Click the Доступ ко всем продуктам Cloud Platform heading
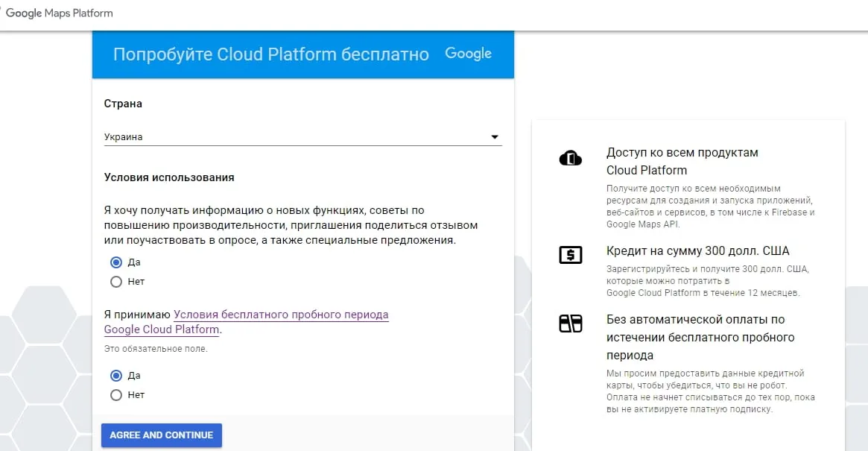Viewport: 868px width, 451px height. pyautogui.click(x=682, y=161)
